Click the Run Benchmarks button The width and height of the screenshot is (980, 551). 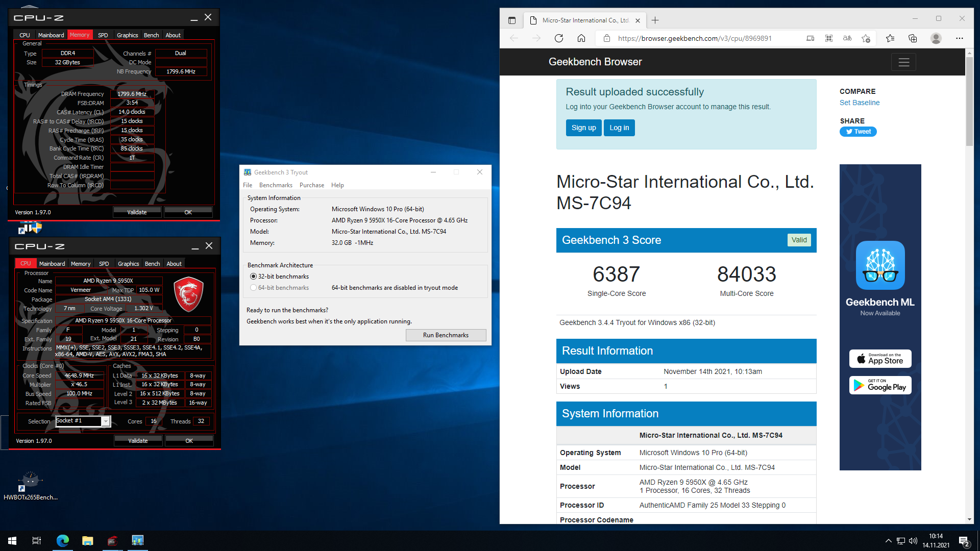[x=446, y=335]
